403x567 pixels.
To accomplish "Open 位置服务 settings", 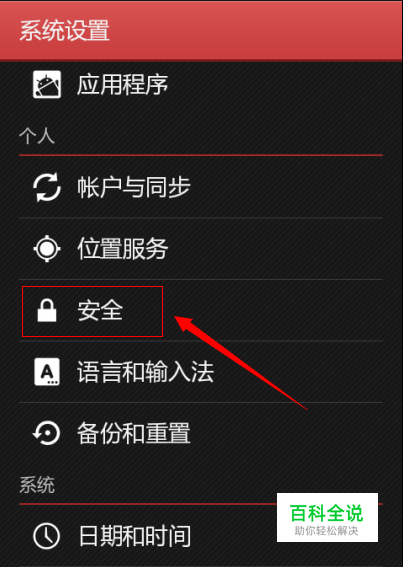I will point(201,249).
